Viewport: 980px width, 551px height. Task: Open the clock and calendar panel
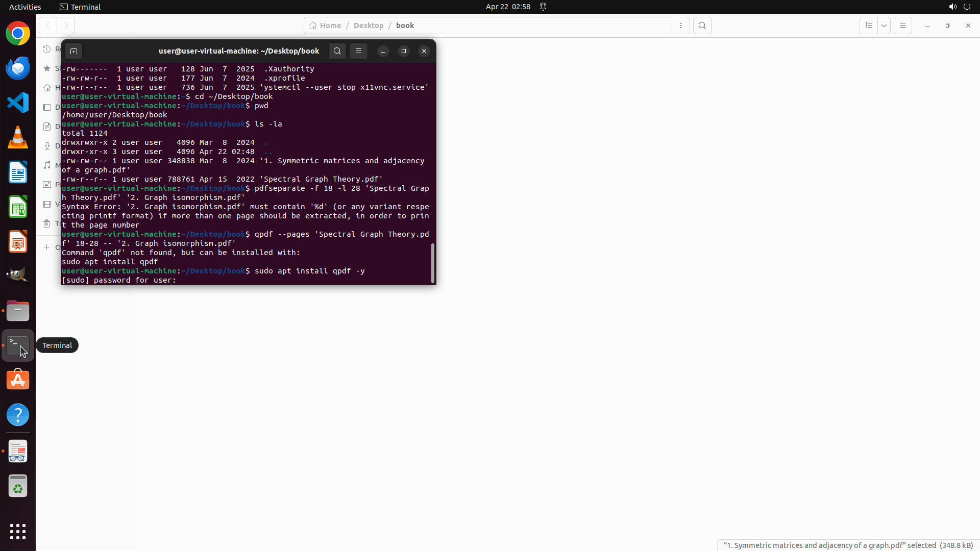click(x=507, y=7)
